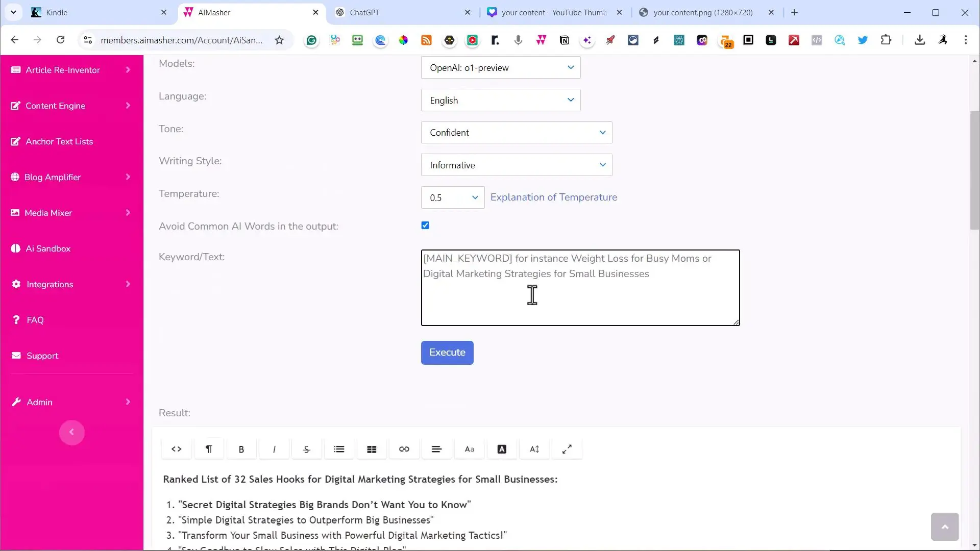
Task: Open the Writing Style dropdown set to Informative
Action: 517,165
